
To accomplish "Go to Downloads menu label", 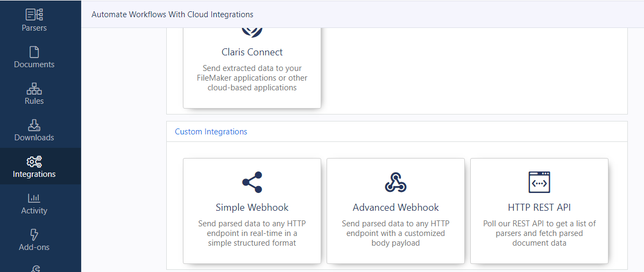I will point(34,138).
